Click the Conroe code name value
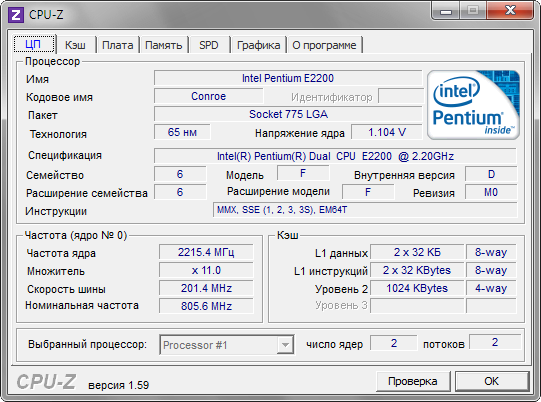The image size is (541, 402). [x=208, y=96]
